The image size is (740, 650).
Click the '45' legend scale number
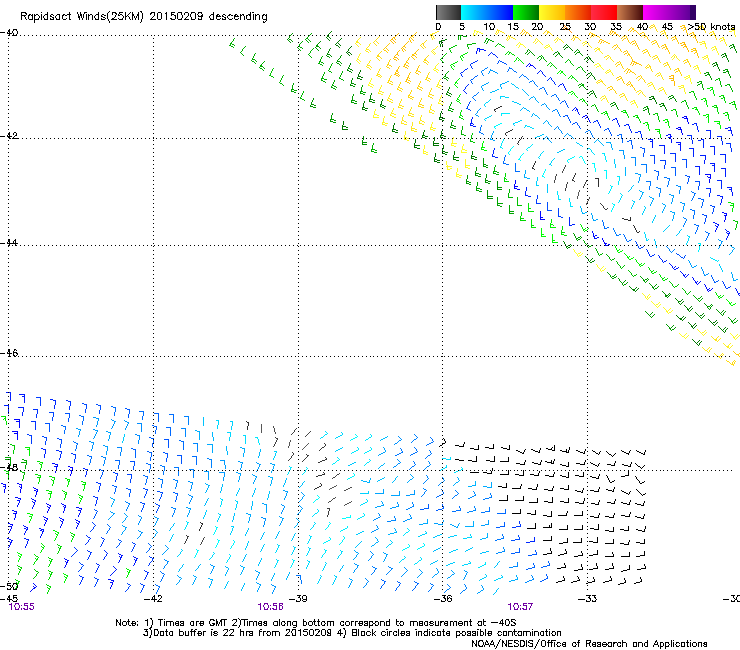click(667, 27)
